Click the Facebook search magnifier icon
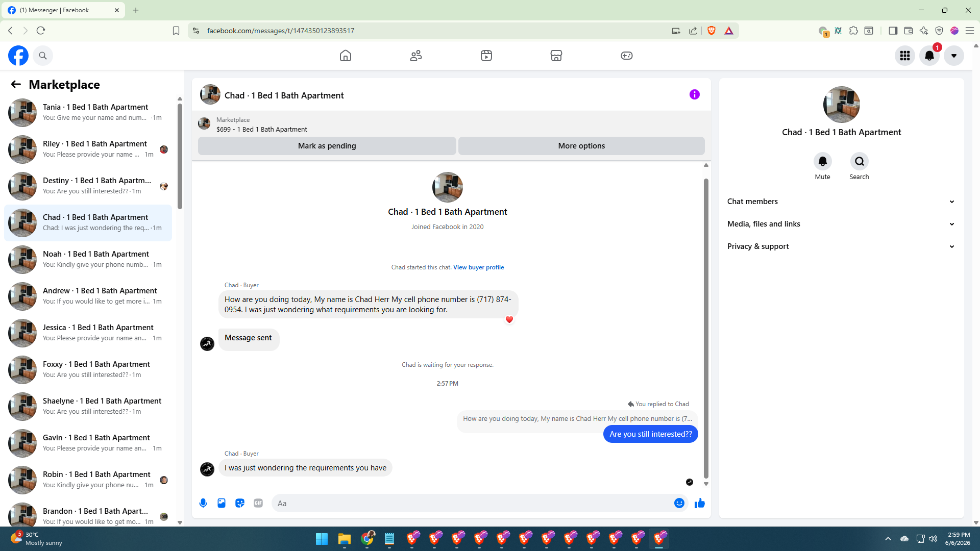980x551 pixels. point(43,56)
